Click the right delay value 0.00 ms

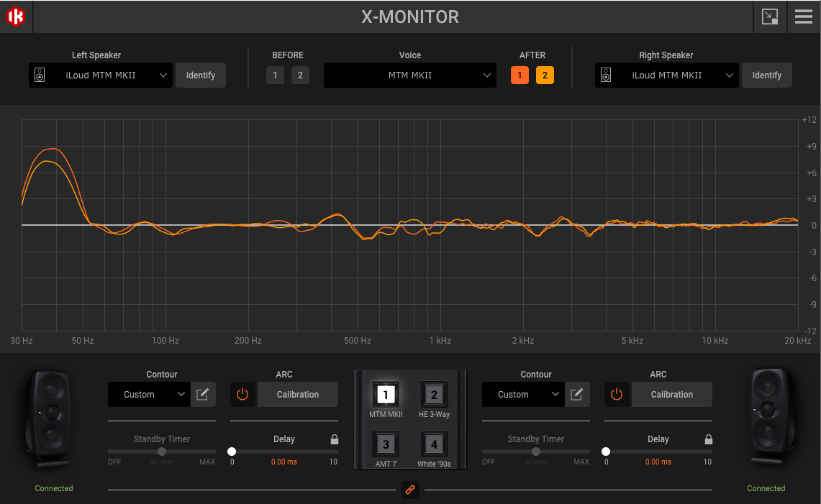point(658,462)
